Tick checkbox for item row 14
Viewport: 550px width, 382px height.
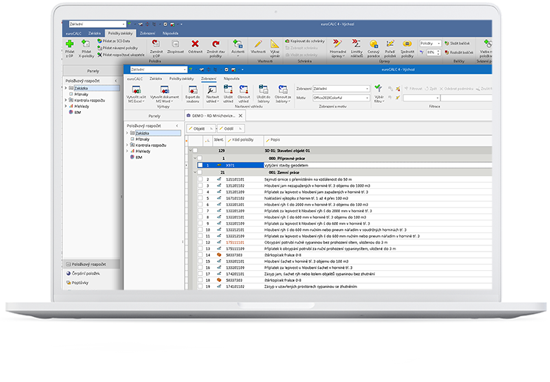click(200, 255)
